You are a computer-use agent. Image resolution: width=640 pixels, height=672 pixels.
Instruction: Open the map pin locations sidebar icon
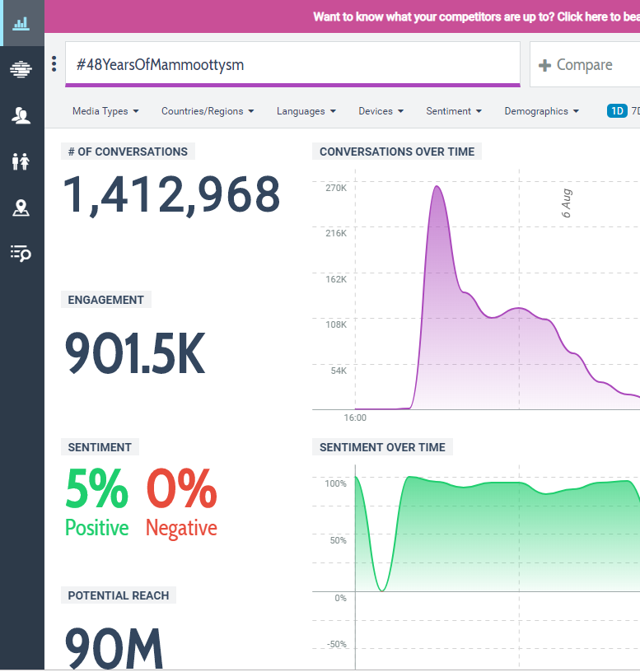(x=21, y=208)
